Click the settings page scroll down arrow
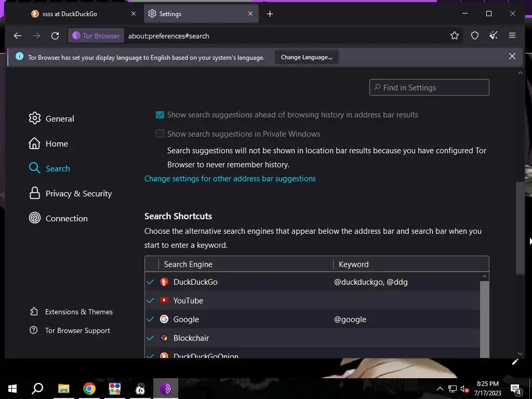Screen dimensions: 532x399 pos(520,354)
